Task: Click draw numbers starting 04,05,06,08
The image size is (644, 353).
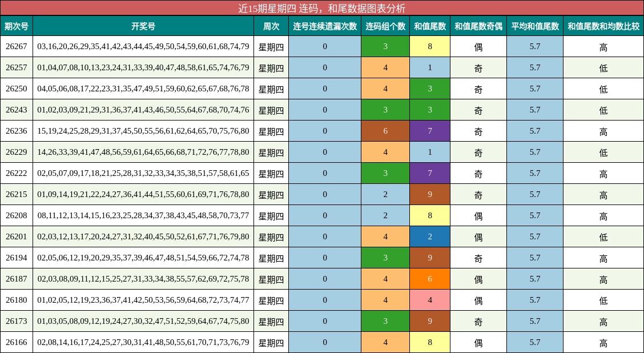Action: coord(143,89)
